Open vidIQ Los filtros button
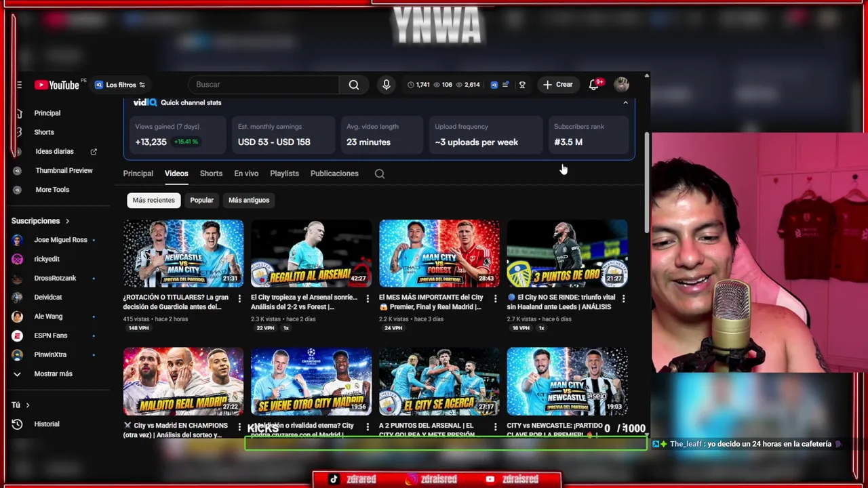The image size is (868, 488). tap(120, 85)
